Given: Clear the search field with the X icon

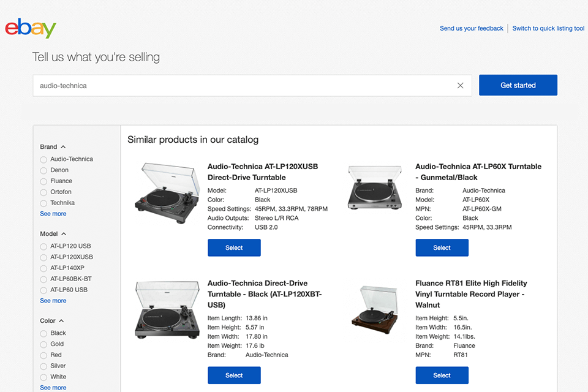Looking at the screenshot, I should [x=460, y=86].
